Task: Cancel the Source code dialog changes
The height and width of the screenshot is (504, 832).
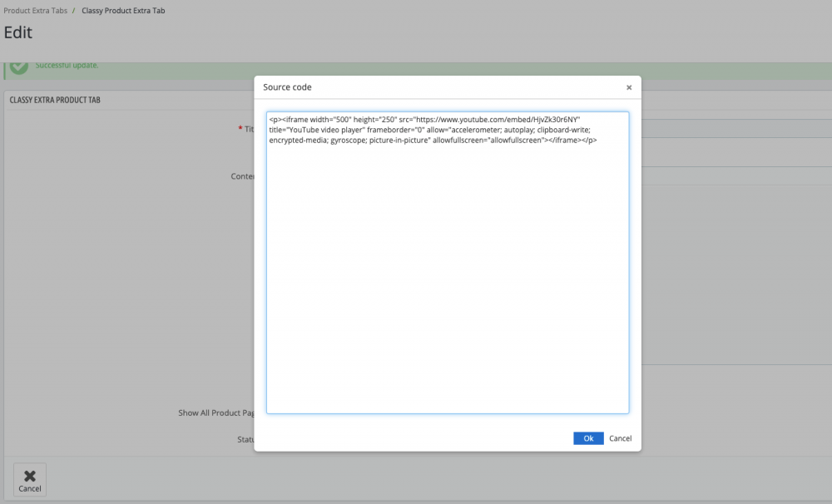Action: click(x=620, y=438)
